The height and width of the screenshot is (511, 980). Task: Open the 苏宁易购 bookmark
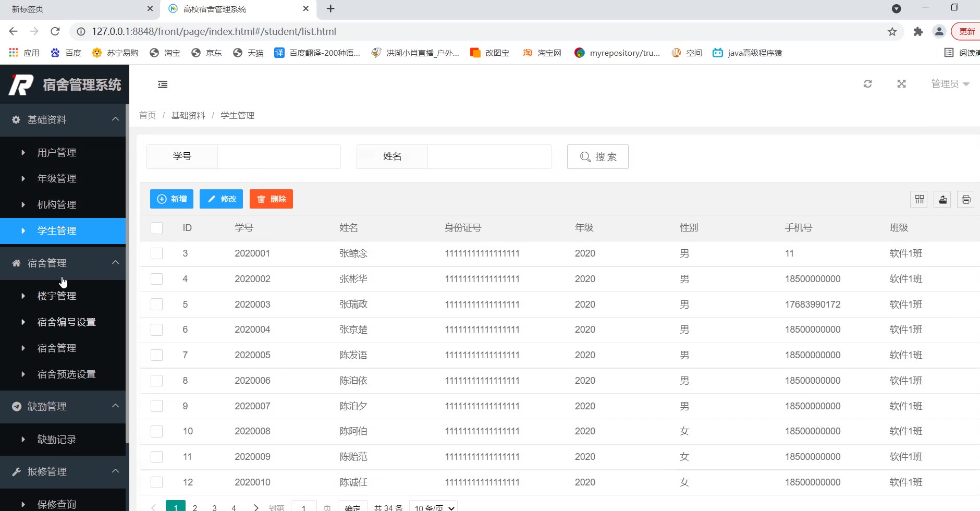pos(115,53)
